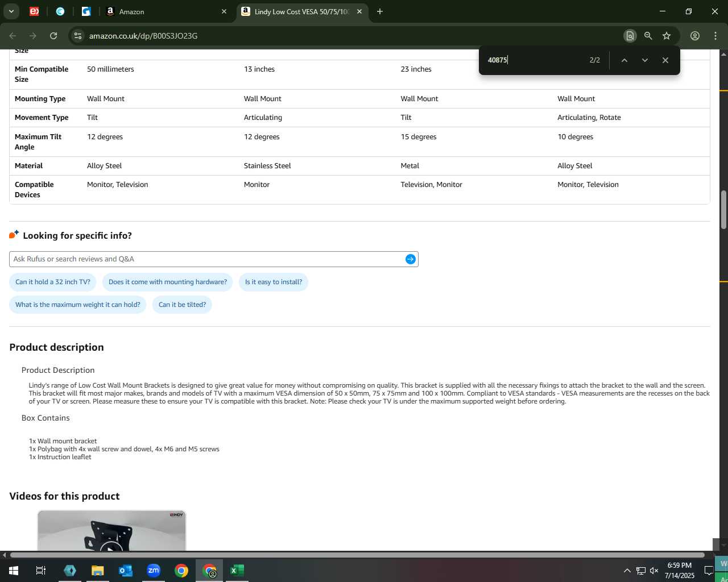
Task: Click the 'Box Contains' heading
Action: (45, 418)
